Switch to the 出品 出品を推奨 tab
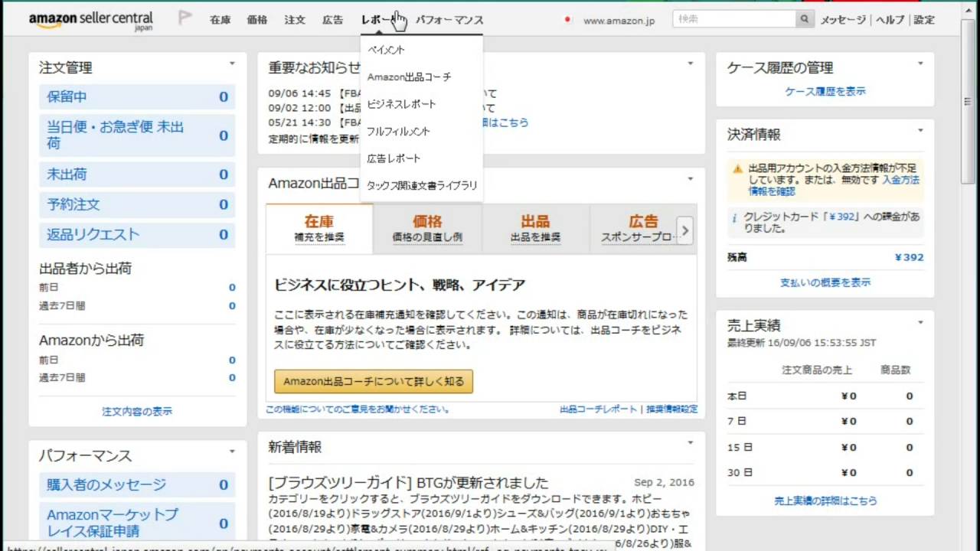Image resolution: width=980 pixels, height=551 pixels. (536, 229)
